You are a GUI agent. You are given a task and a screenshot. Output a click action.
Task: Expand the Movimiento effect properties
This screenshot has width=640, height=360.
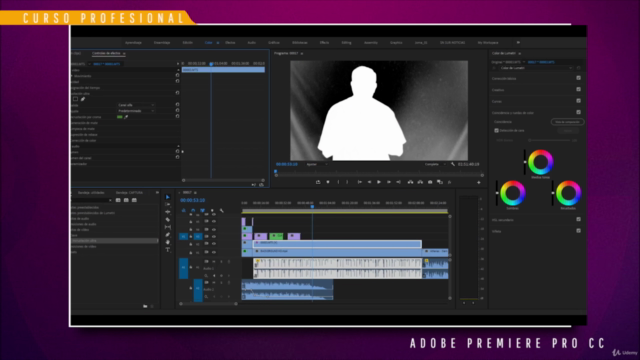coord(72,76)
